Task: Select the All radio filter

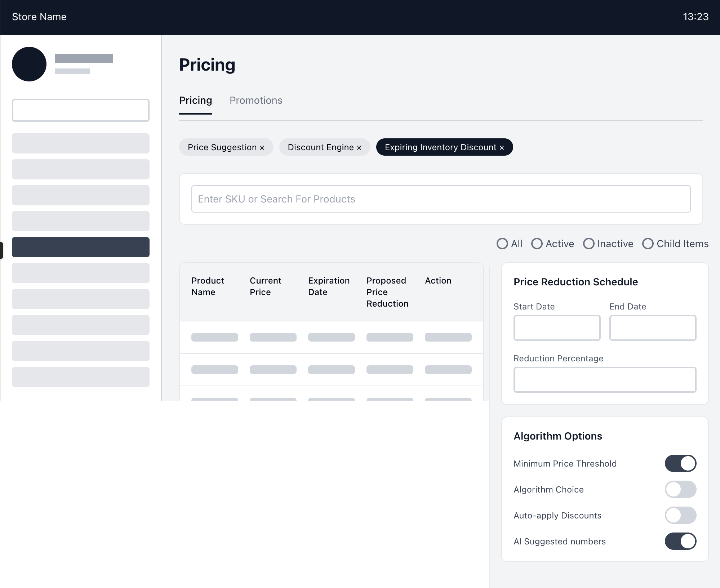Action: click(502, 244)
